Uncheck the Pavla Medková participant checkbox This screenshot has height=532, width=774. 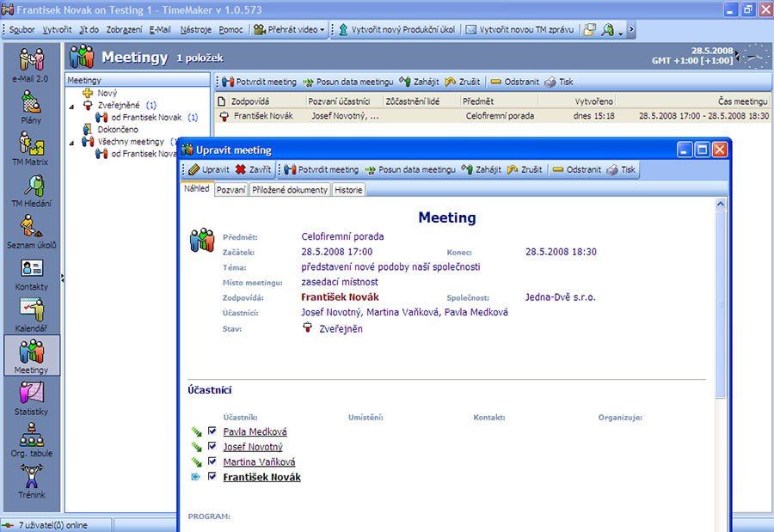point(212,431)
